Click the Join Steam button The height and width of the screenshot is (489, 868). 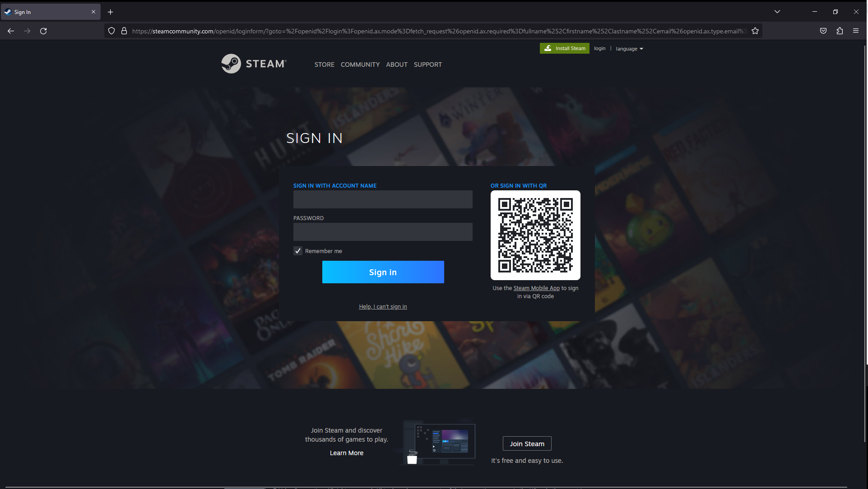coord(527,444)
